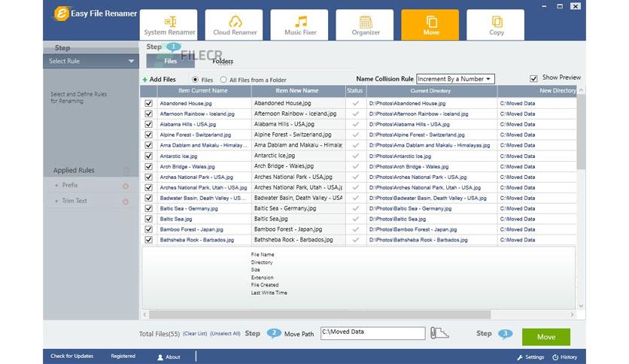The image size is (629, 364).
Task: Click the vertical scrollbar thumb
Action: [581, 132]
